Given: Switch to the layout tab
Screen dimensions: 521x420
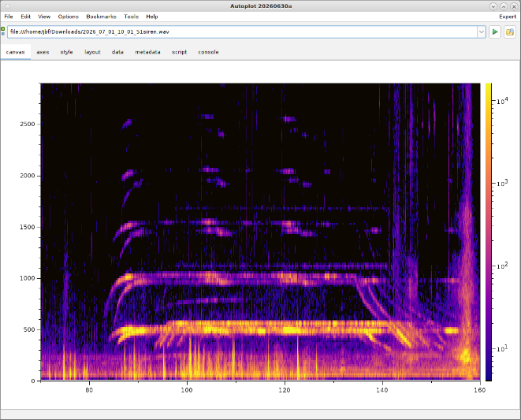Looking at the screenshot, I should [x=92, y=52].
